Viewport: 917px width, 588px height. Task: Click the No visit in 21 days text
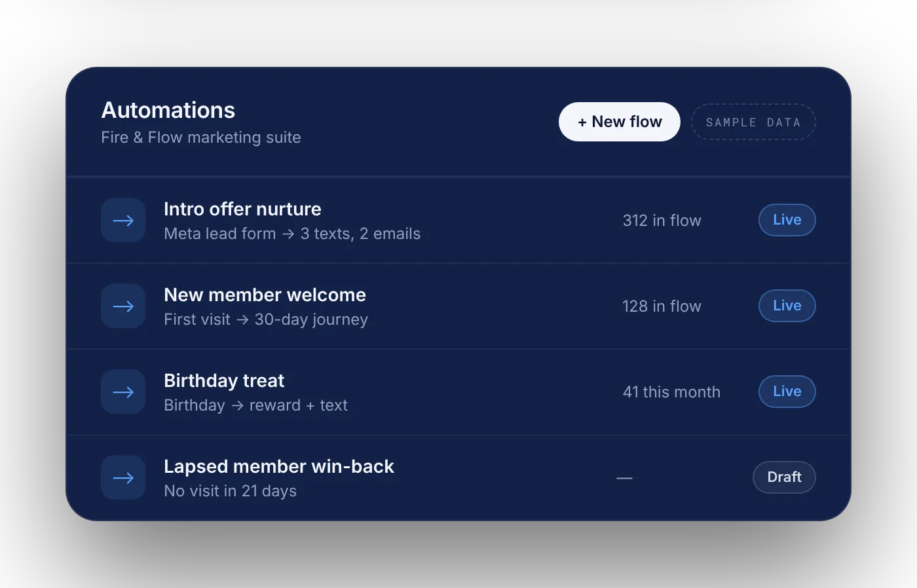[230, 491]
